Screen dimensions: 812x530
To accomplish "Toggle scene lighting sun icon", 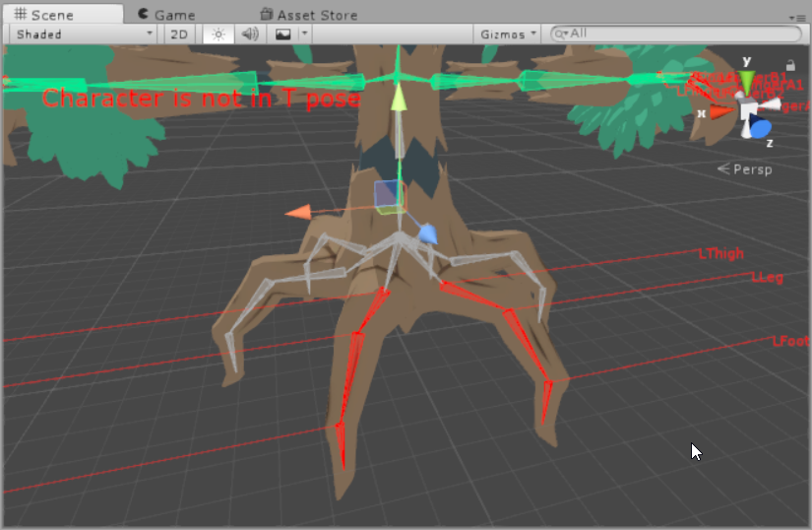I will click(x=219, y=34).
